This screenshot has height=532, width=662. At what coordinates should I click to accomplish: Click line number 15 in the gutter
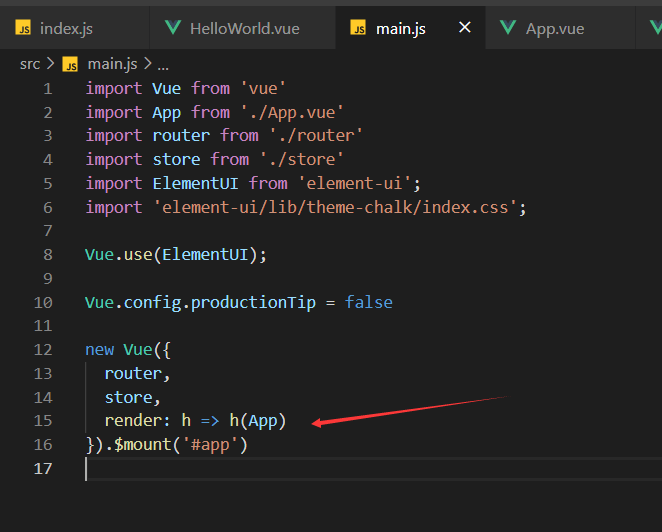(x=42, y=421)
